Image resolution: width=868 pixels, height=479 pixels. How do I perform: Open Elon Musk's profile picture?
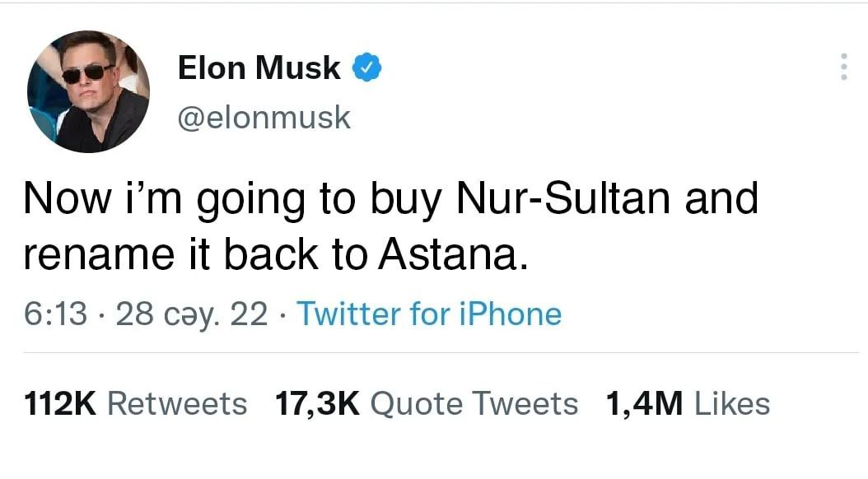pos(88,91)
